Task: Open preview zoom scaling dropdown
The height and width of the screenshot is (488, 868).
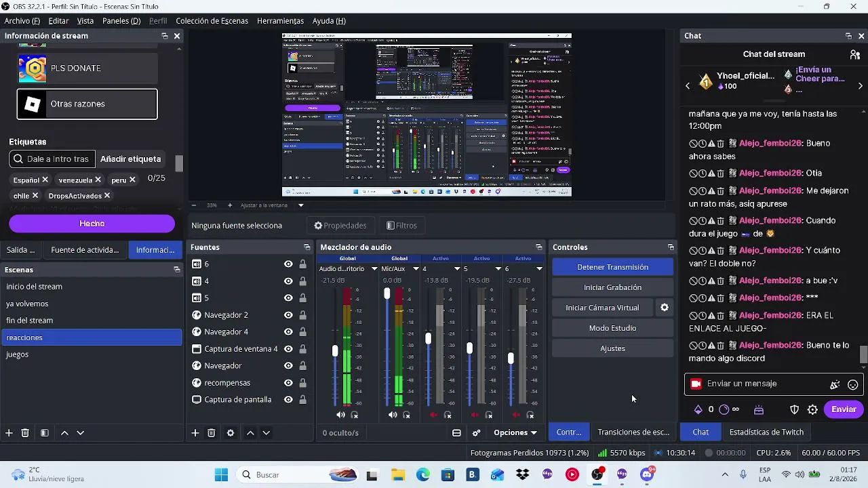Action: pos(300,205)
